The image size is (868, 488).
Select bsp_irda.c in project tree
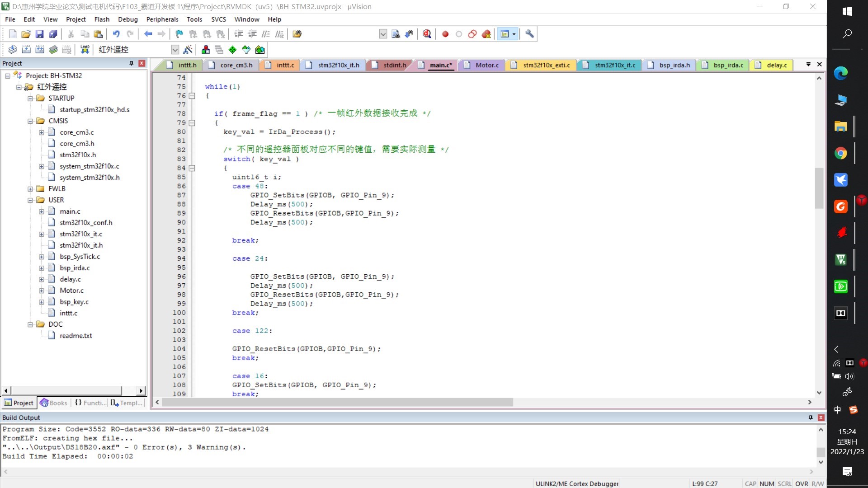75,268
